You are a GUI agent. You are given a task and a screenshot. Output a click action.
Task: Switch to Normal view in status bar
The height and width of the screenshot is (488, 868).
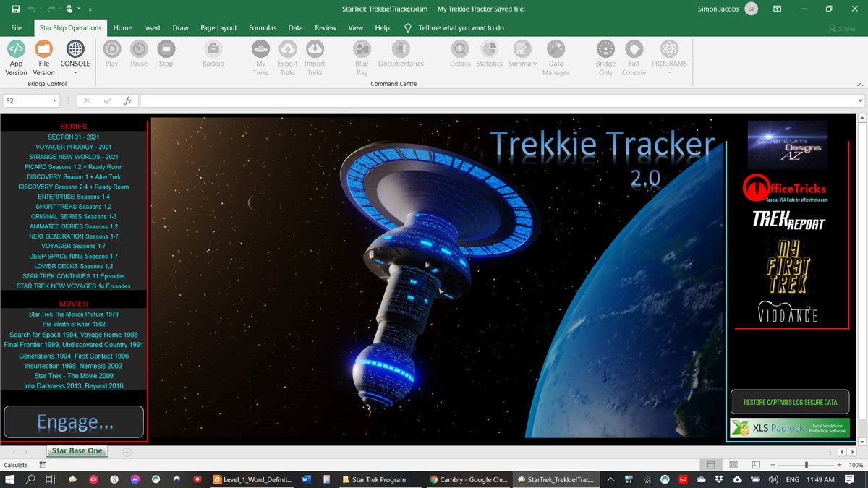tap(711, 465)
